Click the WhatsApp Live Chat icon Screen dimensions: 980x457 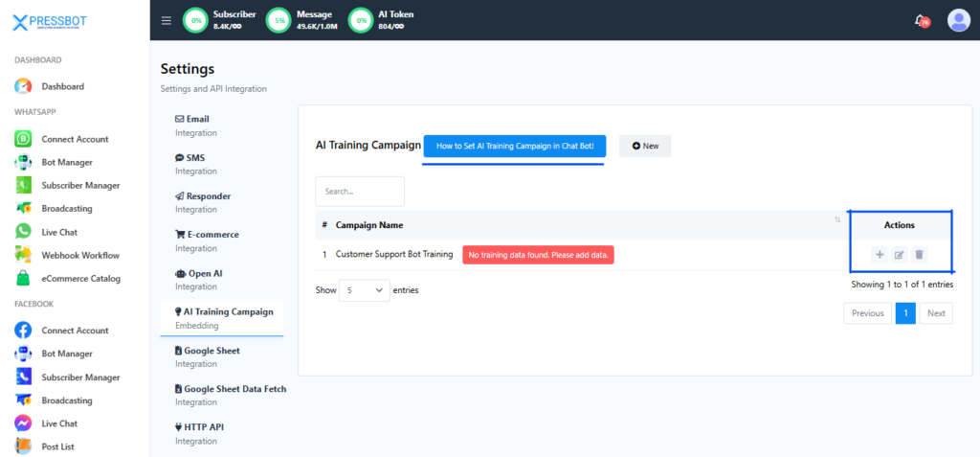tap(23, 232)
